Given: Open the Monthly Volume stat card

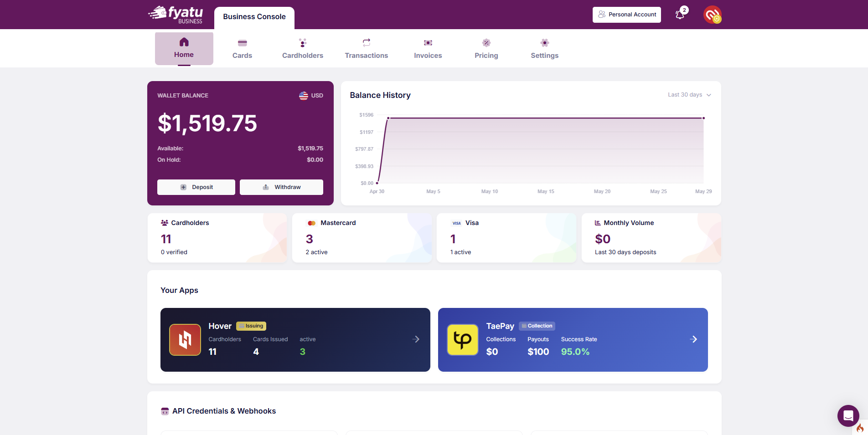Looking at the screenshot, I should pyautogui.click(x=651, y=238).
